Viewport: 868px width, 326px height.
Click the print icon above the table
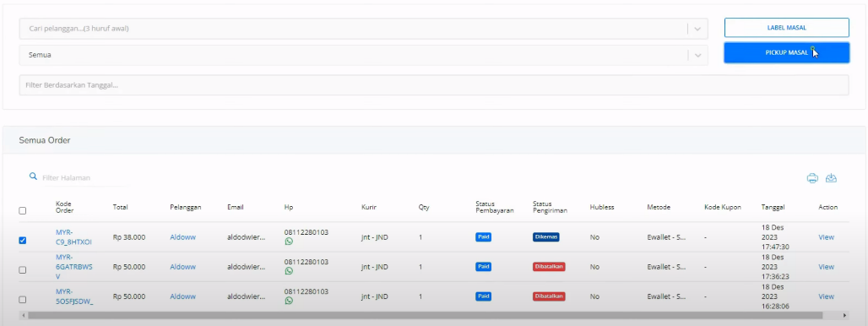point(812,178)
